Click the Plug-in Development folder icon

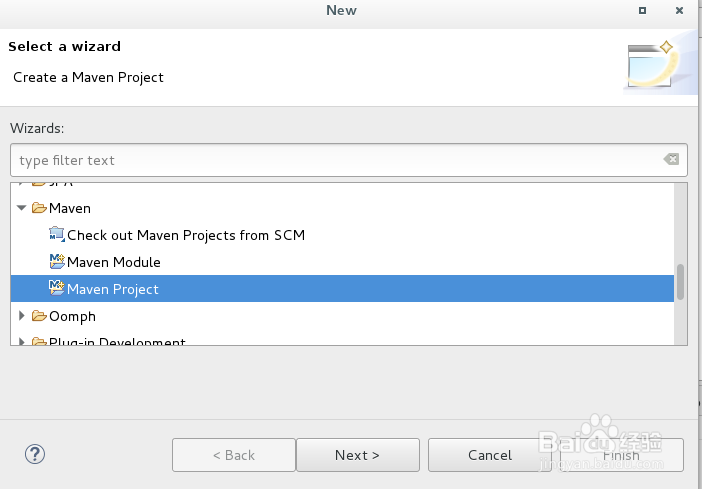tap(40, 343)
